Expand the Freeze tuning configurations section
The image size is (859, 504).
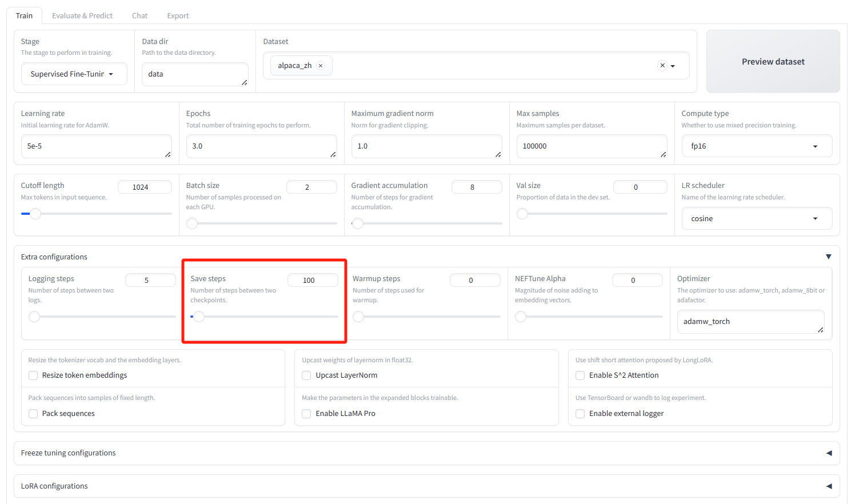829,453
